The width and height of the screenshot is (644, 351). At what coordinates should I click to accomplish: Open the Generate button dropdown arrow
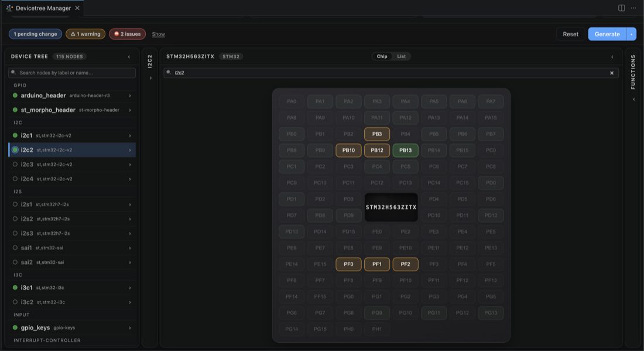[x=631, y=34]
